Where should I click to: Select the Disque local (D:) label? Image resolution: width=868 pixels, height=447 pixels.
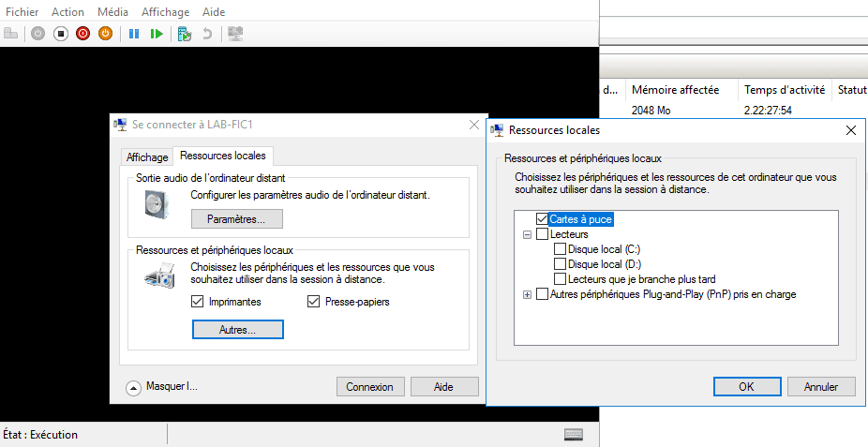605,264
